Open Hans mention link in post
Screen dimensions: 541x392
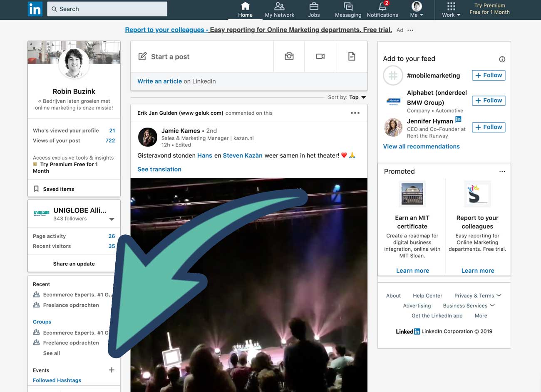point(205,155)
